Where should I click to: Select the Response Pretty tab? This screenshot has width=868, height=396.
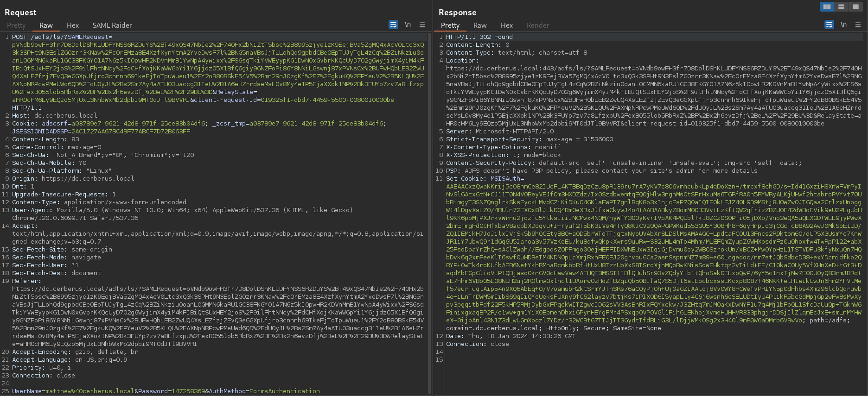tap(450, 25)
